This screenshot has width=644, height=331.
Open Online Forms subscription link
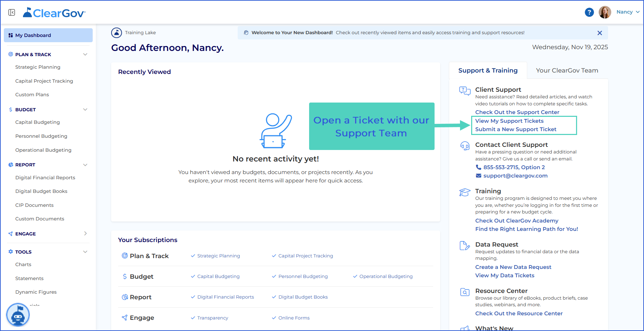click(x=294, y=318)
